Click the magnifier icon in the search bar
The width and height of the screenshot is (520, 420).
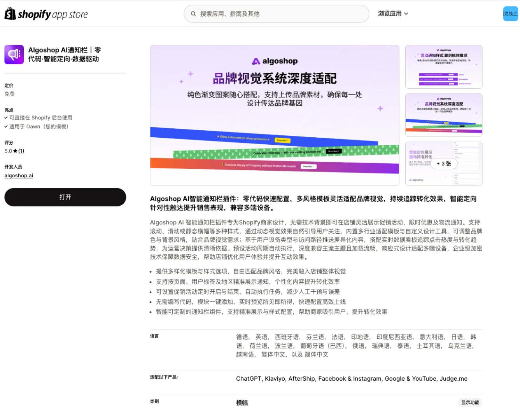(x=193, y=13)
